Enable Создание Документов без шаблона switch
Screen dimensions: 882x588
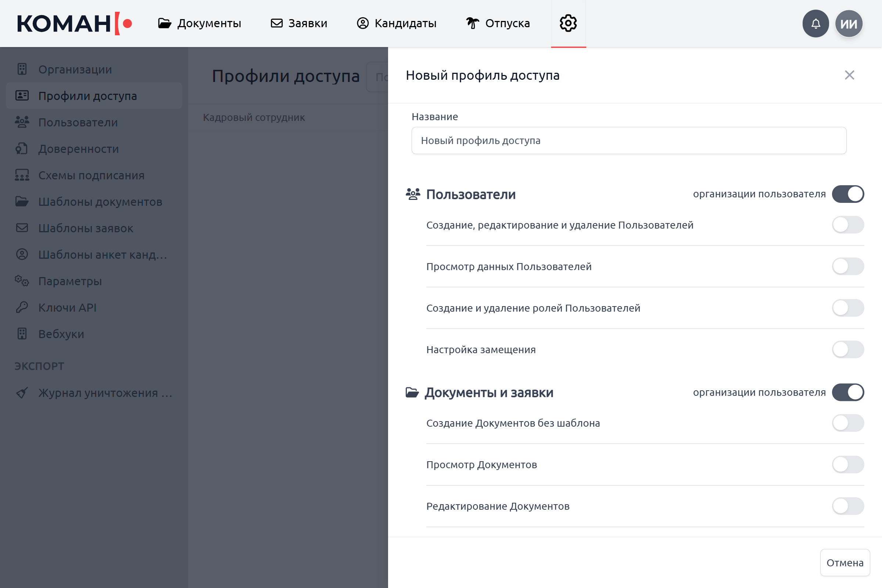tap(848, 423)
